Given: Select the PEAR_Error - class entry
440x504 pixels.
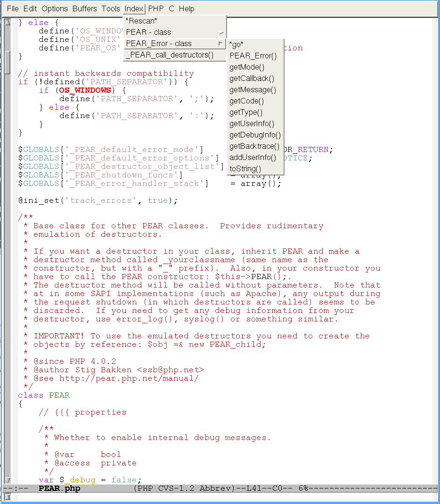Looking at the screenshot, I should 175,43.
